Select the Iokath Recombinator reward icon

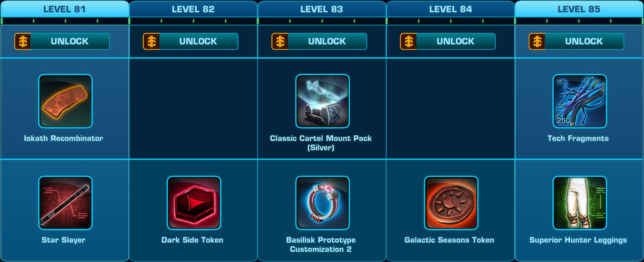[65, 101]
